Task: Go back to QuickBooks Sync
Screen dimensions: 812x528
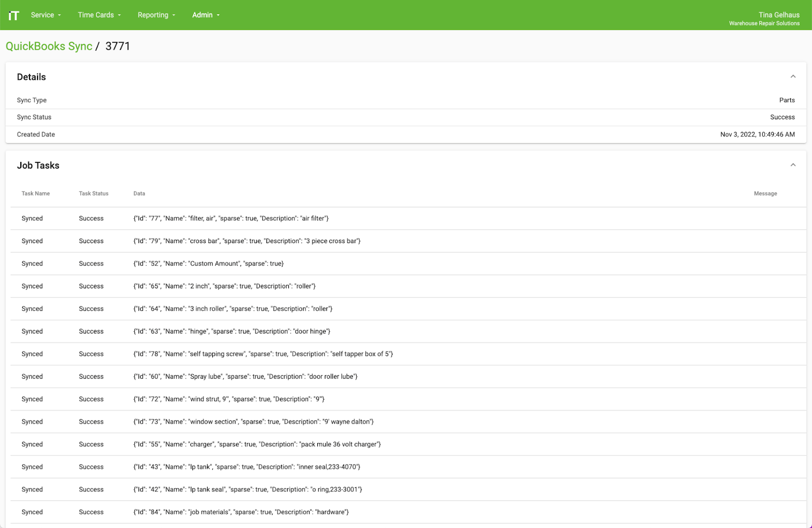Action: pyautogui.click(x=49, y=46)
